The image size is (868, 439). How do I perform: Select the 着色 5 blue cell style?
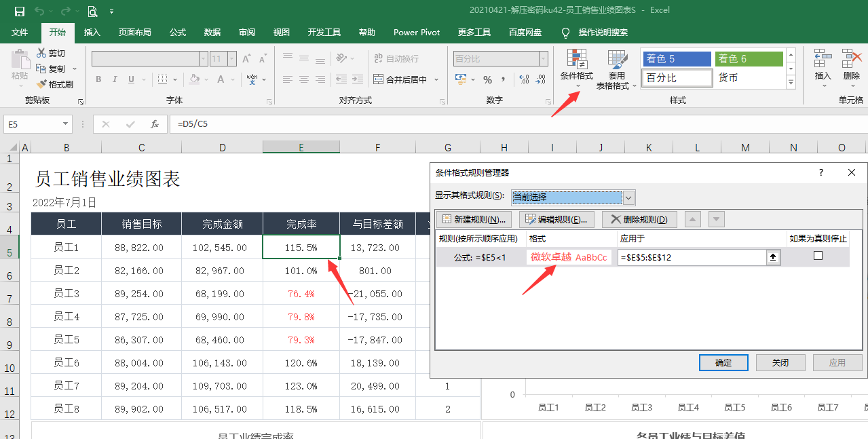point(677,59)
